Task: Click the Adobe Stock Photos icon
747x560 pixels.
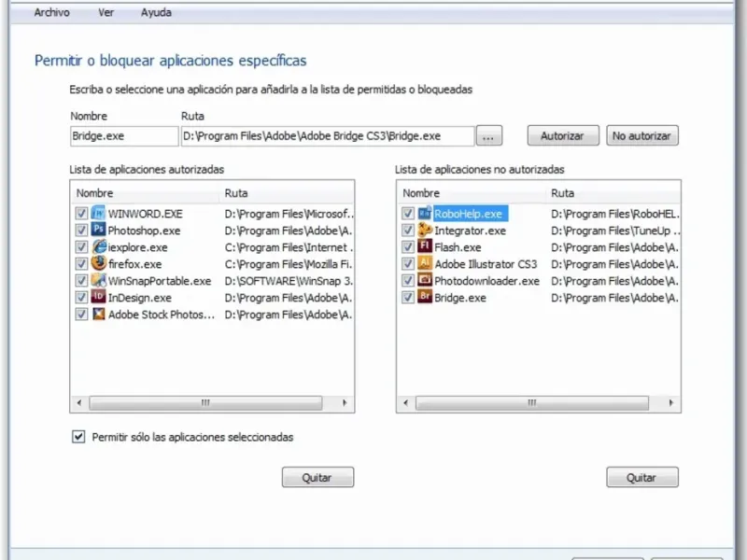Action: pyautogui.click(x=99, y=314)
